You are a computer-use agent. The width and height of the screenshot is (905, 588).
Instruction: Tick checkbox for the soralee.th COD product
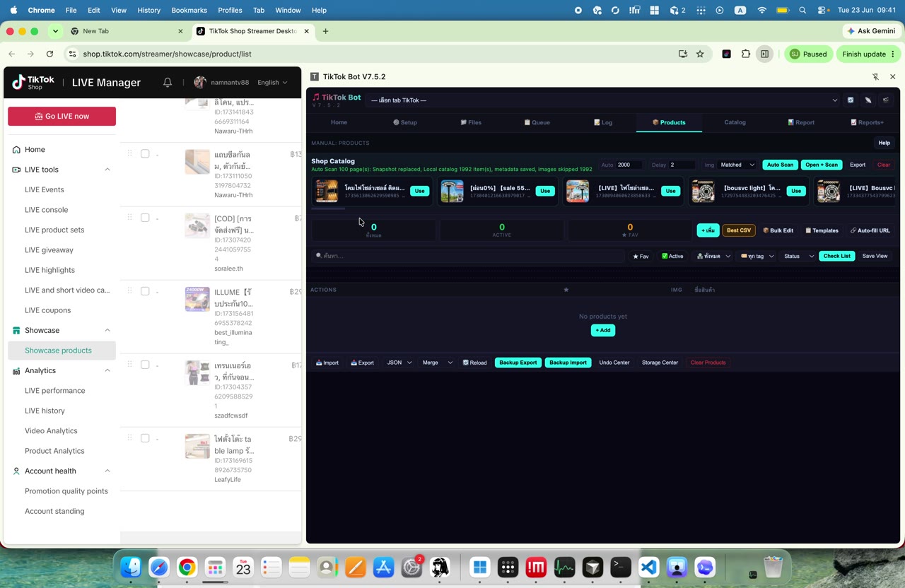pyautogui.click(x=145, y=218)
